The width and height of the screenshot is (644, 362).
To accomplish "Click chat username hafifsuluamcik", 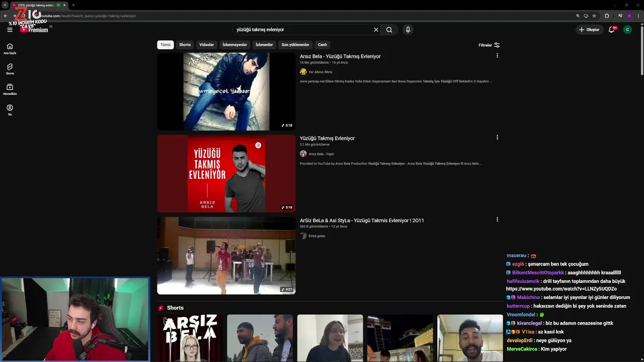I will click(523, 281).
